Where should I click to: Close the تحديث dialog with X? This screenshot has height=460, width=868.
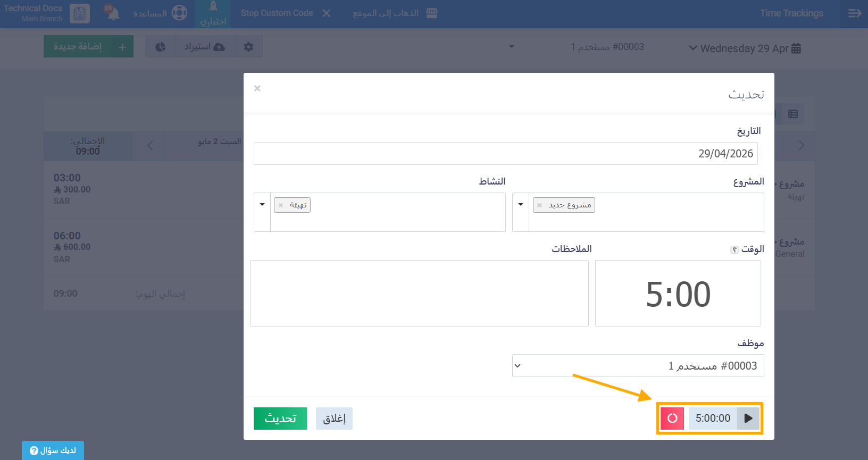click(257, 88)
